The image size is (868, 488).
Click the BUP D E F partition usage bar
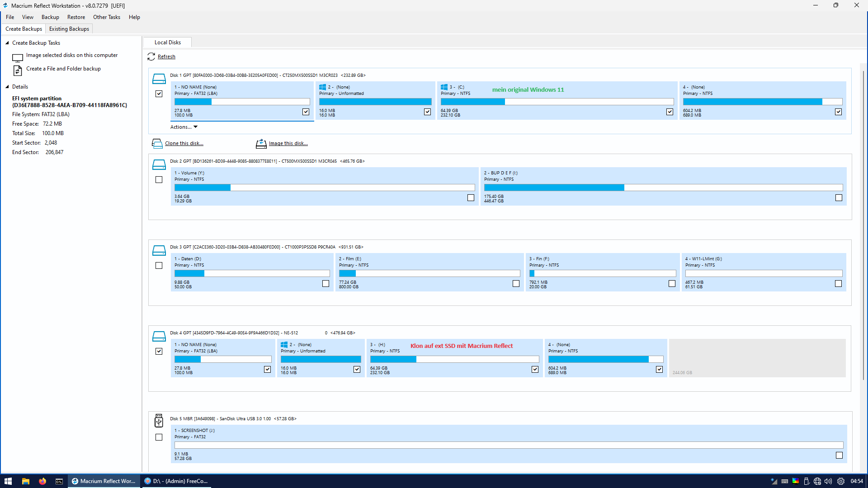click(663, 188)
